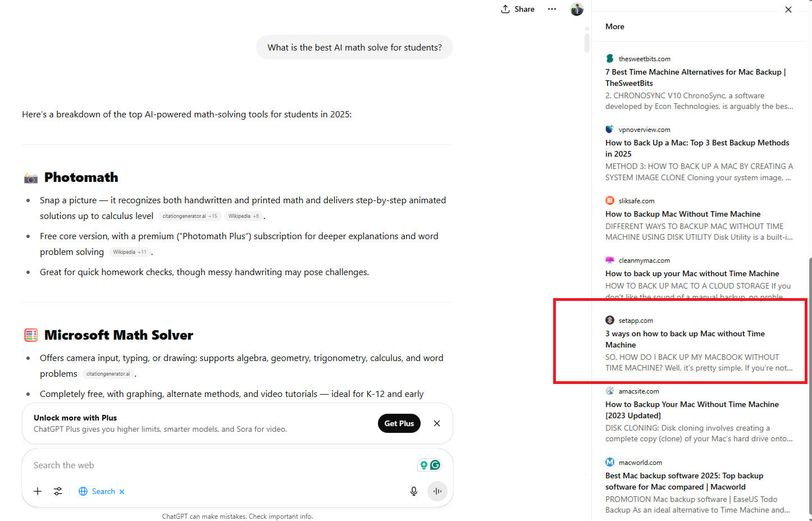Click the Microsoft Math Solver heading
The height and width of the screenshot is (521, 812).
pyautogui.click(x=118, y=335)
